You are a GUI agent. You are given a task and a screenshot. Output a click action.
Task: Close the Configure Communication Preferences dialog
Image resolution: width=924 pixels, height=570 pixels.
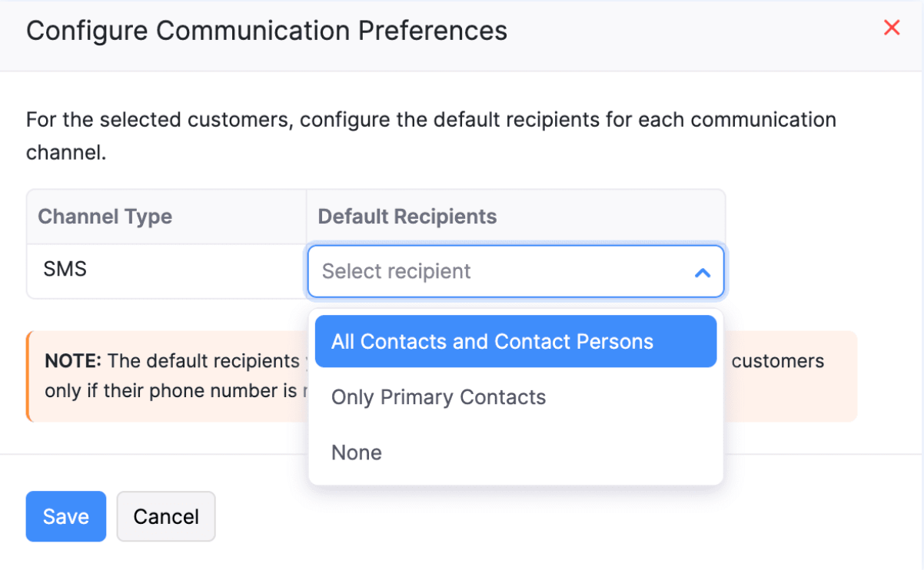coord(891,28)
